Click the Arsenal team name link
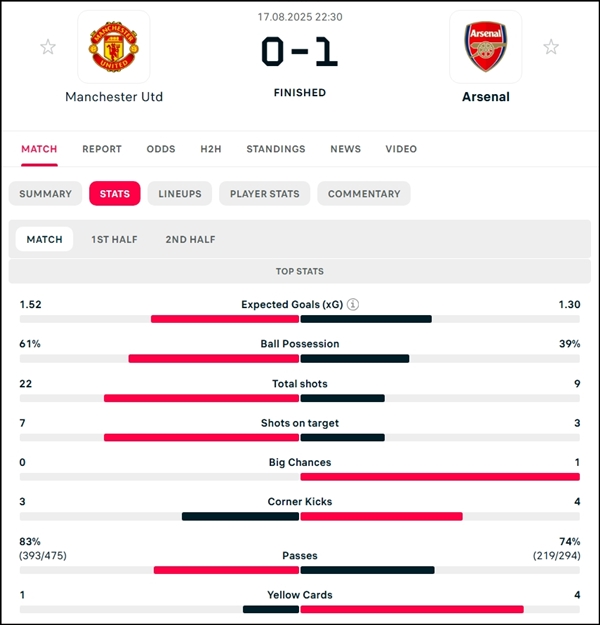This screenshot has width=600, height=625. [x=486, y=97]
